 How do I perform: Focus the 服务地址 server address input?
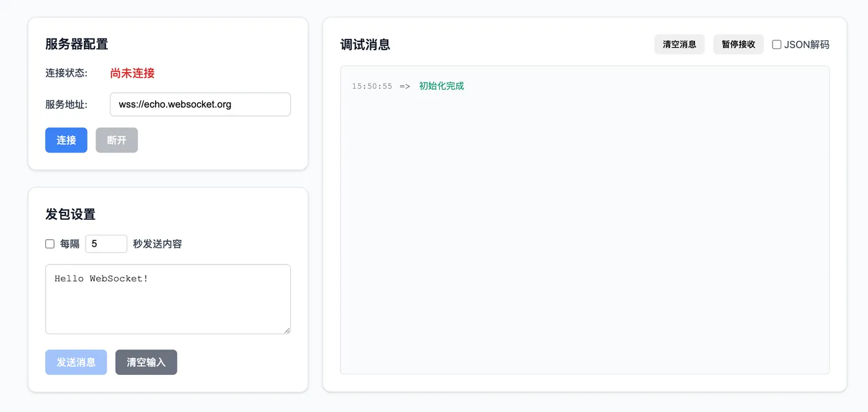200,104
